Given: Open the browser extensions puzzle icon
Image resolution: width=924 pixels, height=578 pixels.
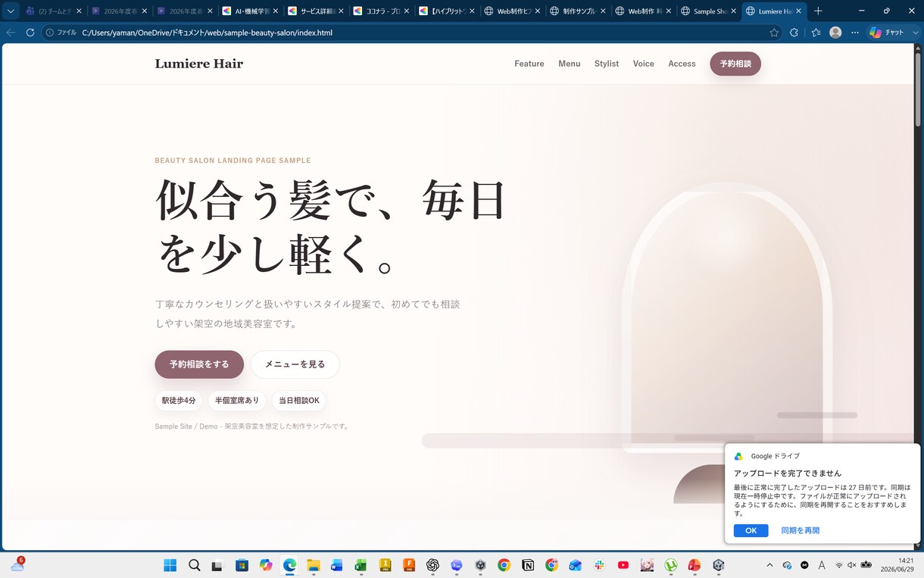Looking at the screenshot, I should tap(794, 33).
